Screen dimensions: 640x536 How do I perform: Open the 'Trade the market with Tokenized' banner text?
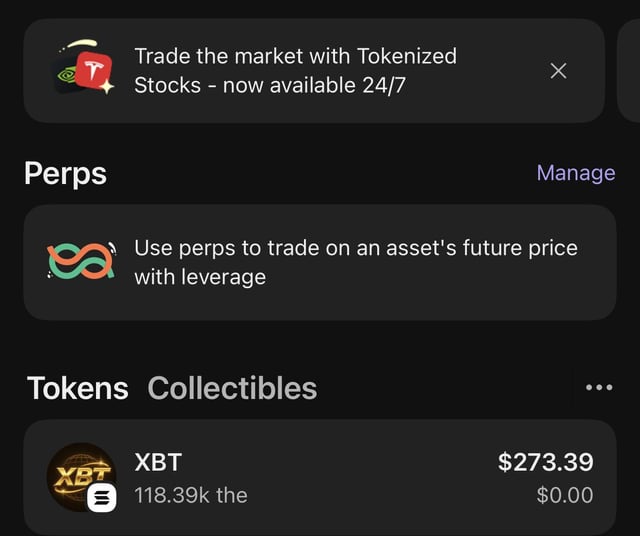(x=295, y=56)
